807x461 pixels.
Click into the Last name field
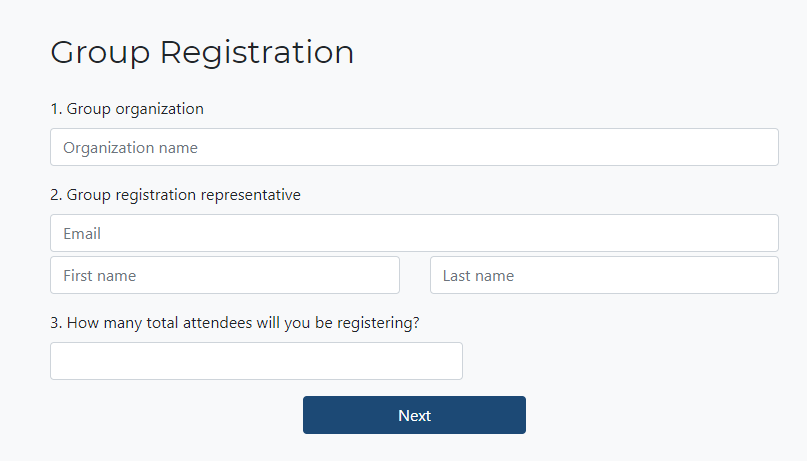coord(604,275)
